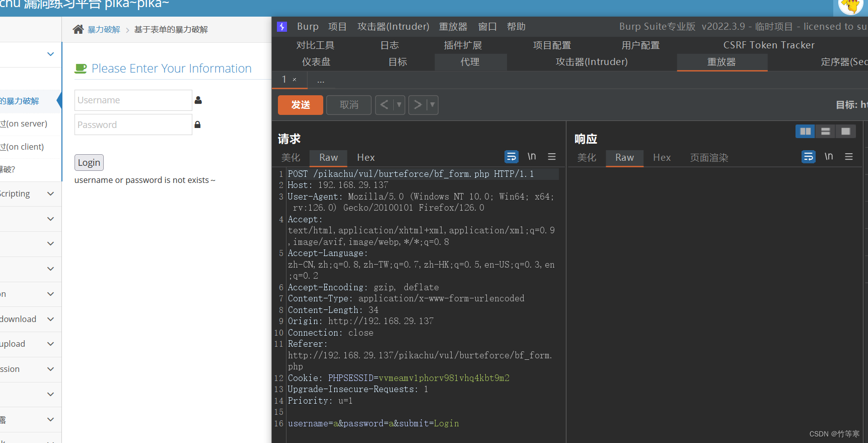Screen dimensions: 868x443
Task: Select Hex view in response panel
Action: point(662,158)
